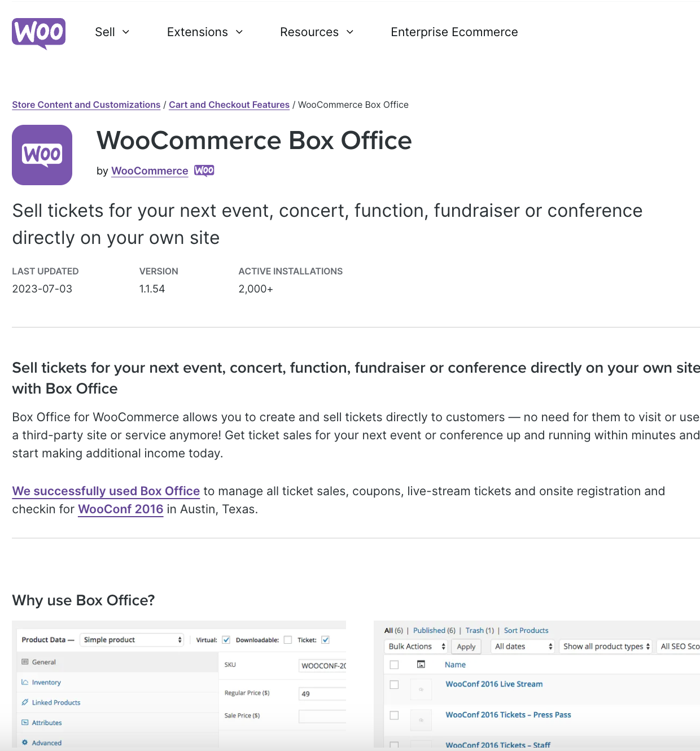Click the Woo vendor badge beside WooCommerce

204,171
